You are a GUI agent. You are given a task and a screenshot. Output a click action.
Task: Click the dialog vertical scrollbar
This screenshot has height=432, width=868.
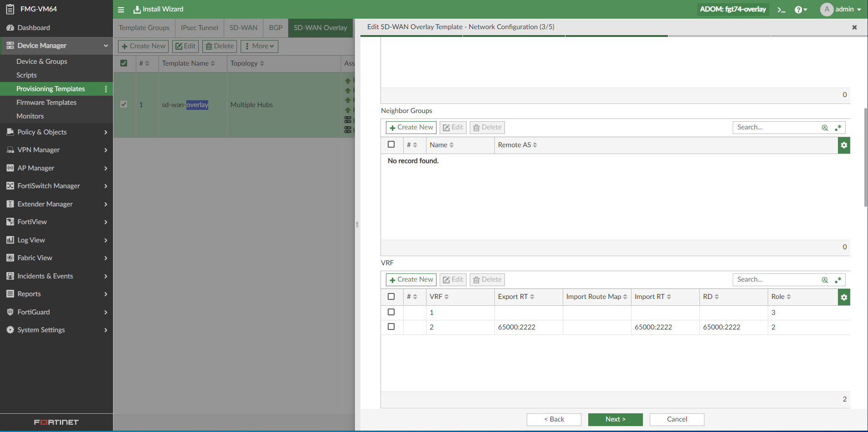pyautogui.click(x=865, y=157)
